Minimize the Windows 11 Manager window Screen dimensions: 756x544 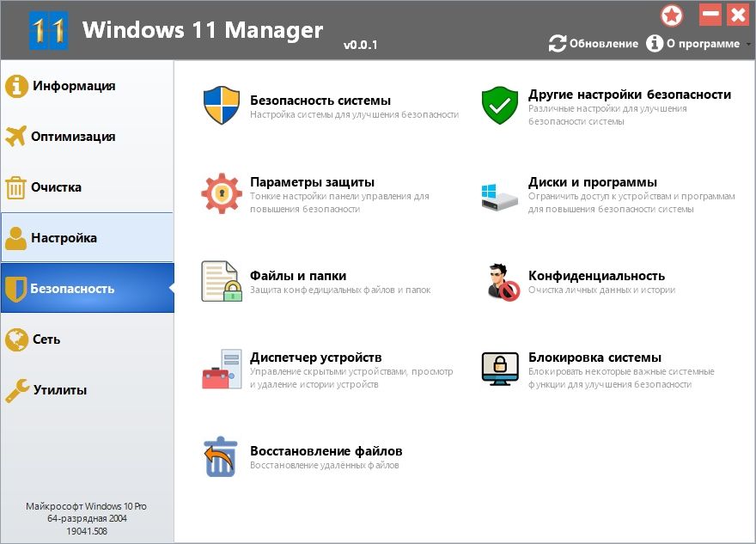point(710,15)
